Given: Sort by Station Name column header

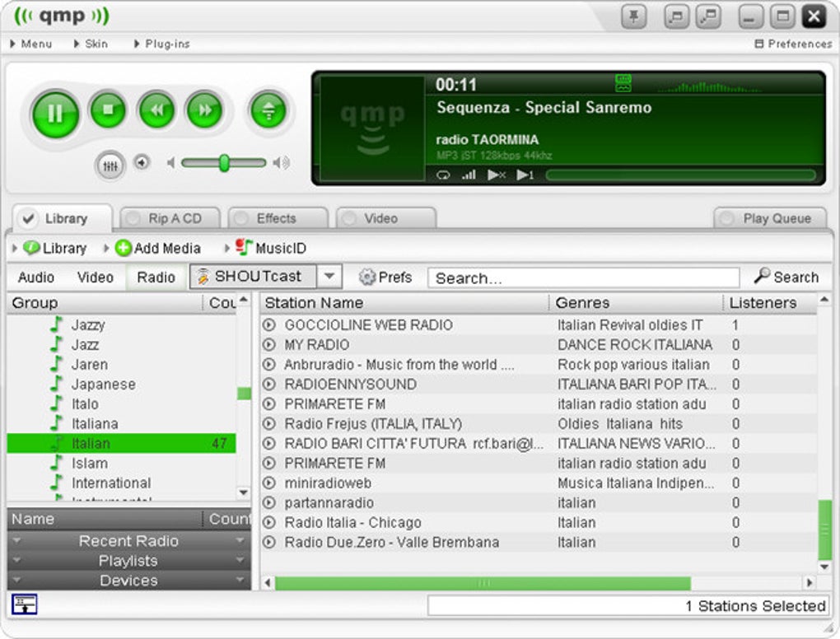Looking at the screenshot, I should pos(404,303).
